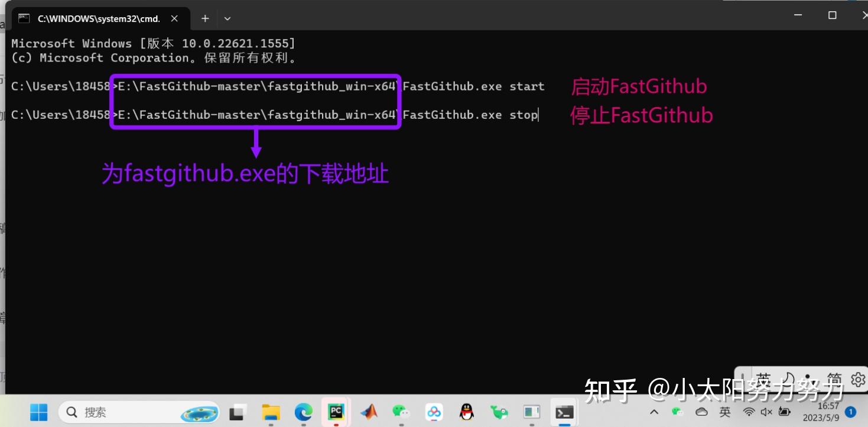Add a new Terminal tab with plus button

(x=204, y=18)
